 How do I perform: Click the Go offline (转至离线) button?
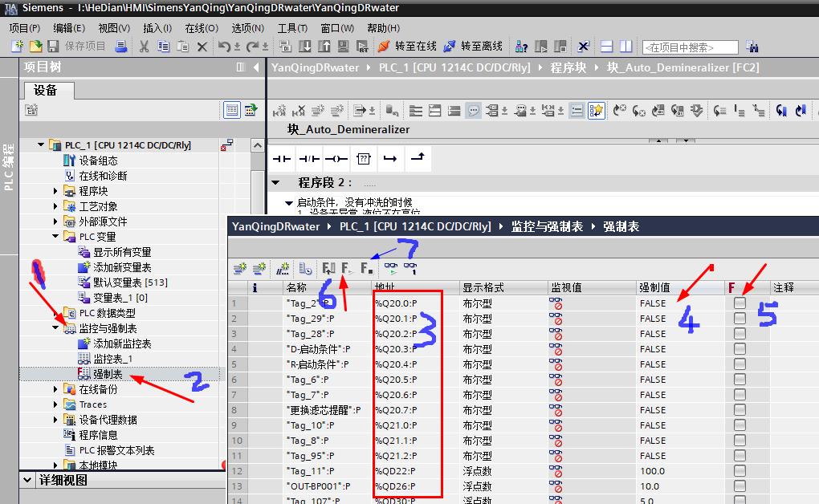[x=474, y=47]
